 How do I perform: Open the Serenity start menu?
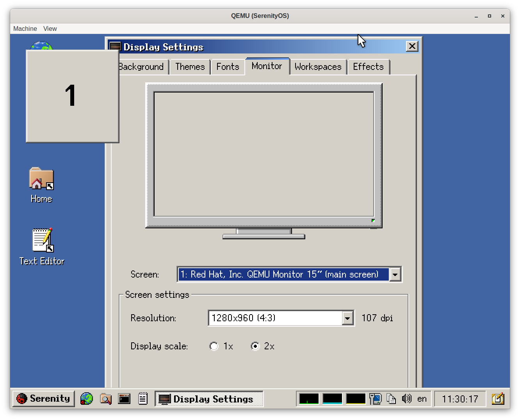43,399
